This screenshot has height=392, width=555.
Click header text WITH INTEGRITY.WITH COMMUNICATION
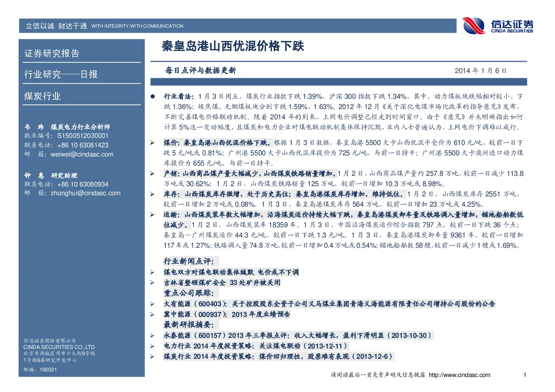pyautogui.click(x=137, y=26)
